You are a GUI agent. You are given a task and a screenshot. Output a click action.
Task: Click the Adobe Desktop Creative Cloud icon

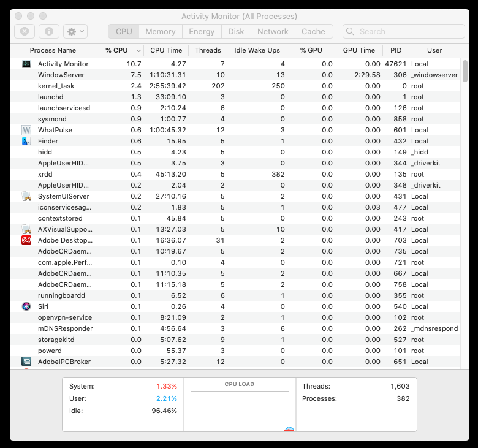coord(26,240)
